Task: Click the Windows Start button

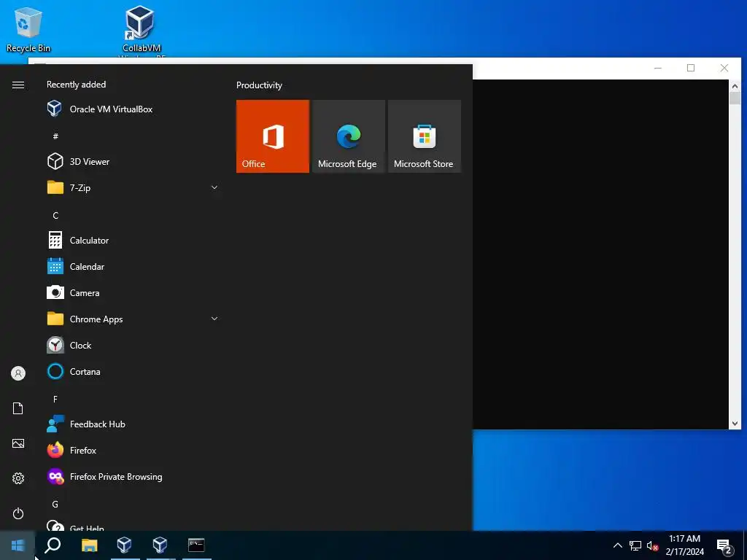Action: (18, 545)
